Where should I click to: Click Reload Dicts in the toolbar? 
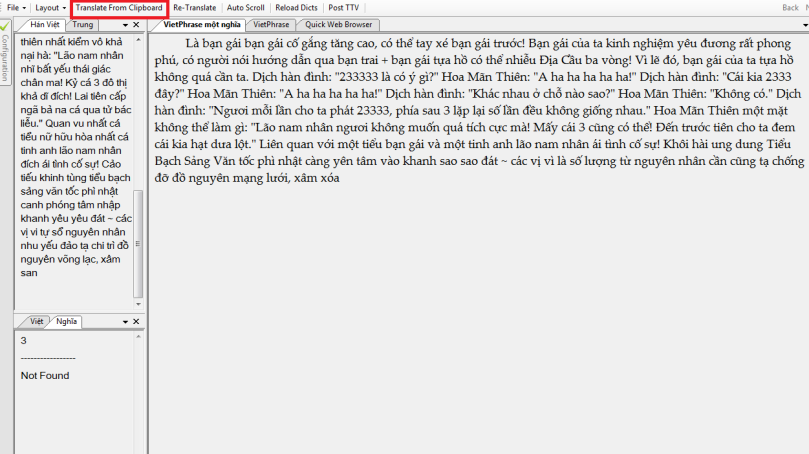[x=296, y=7]
